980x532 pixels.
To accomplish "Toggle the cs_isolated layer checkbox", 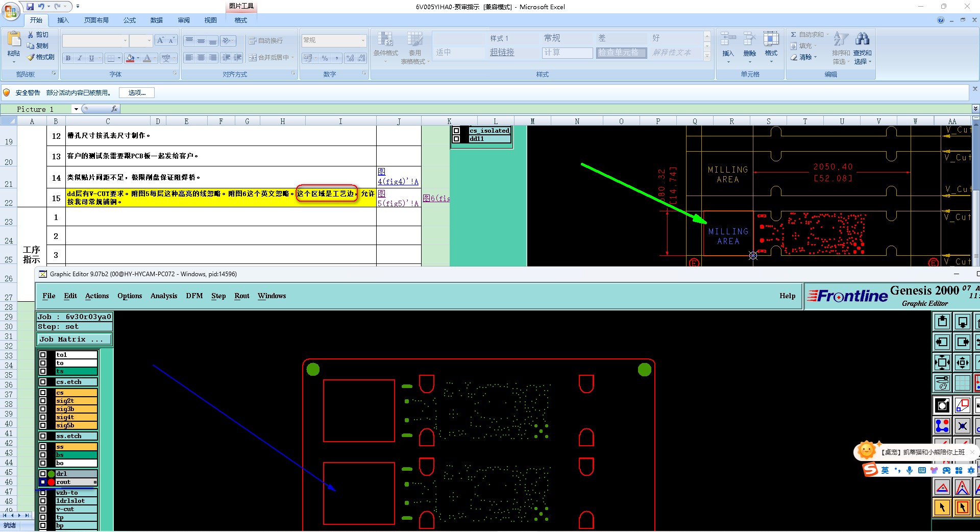I will (x=456, y=131).
